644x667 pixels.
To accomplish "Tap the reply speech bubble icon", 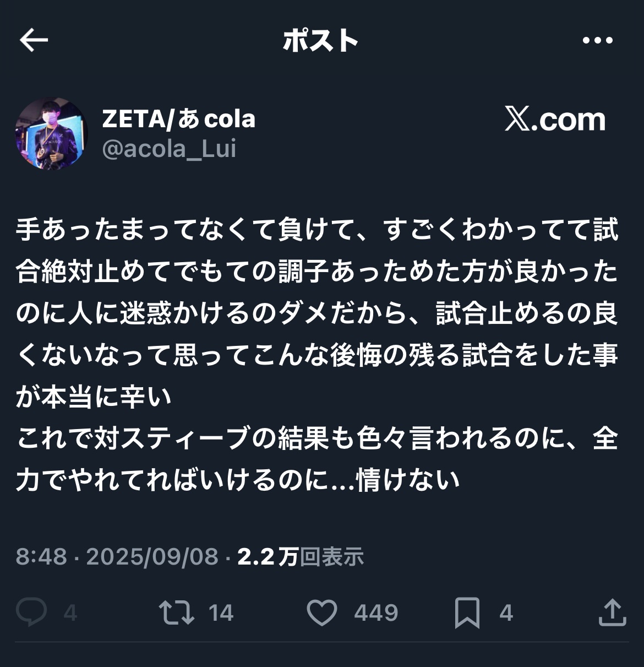I will point(31,612).
